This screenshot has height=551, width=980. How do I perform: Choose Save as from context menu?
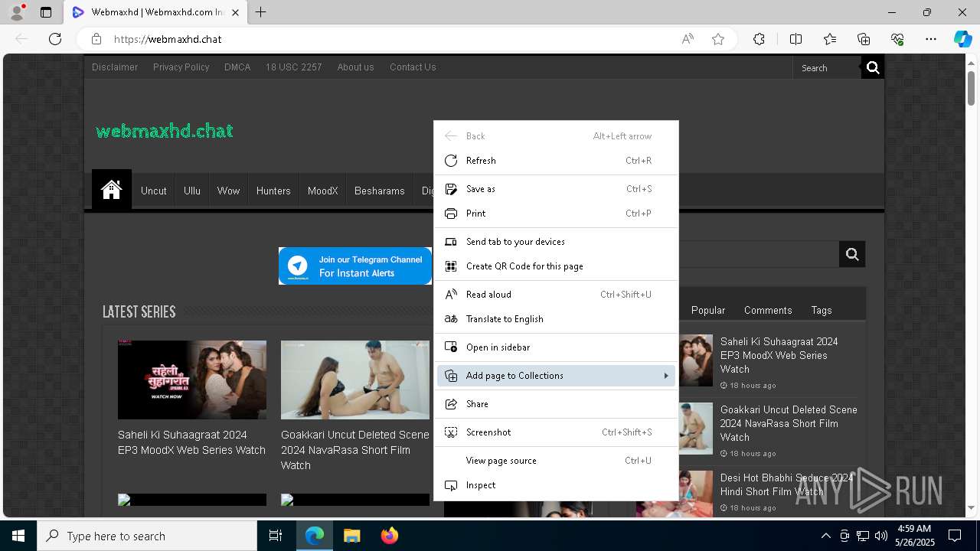point(556,189)
